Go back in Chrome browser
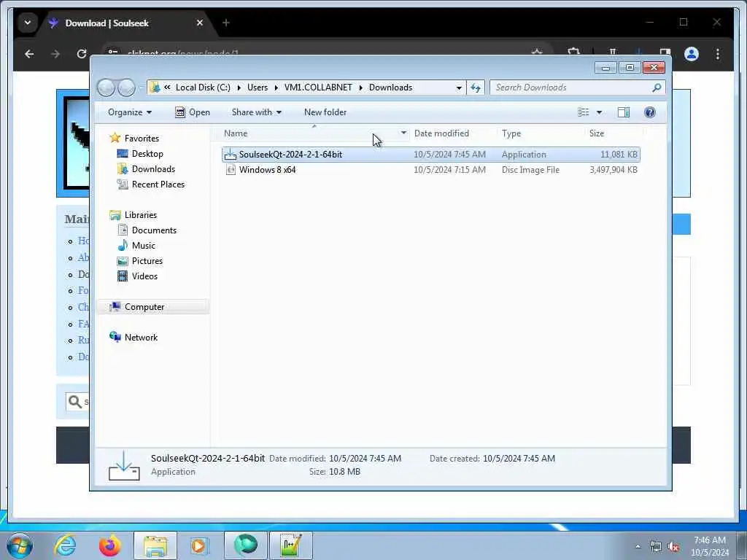Viewport: 747px width, 560px height. [x=29, y=54]
